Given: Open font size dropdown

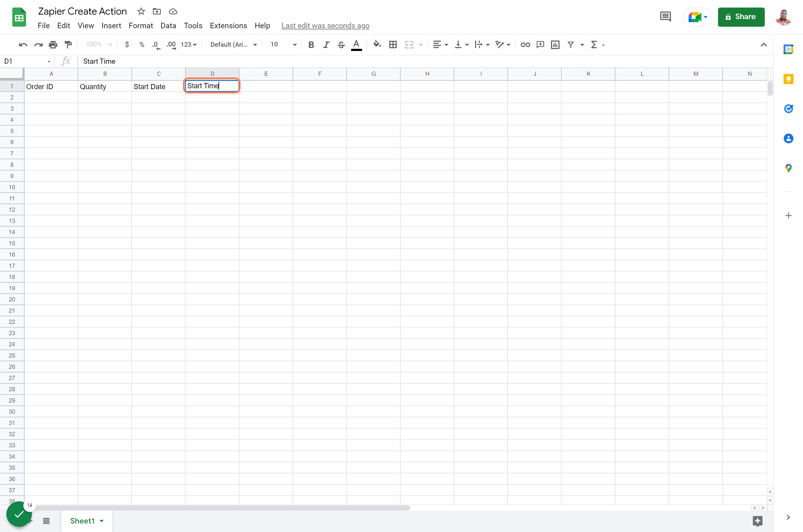Looking at the screenshot, I should pyautogui.click(x=283, y=45).
